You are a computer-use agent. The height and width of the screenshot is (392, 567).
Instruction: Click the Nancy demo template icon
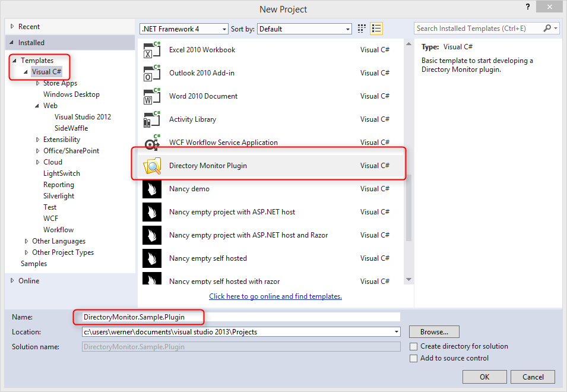point(152,189)
